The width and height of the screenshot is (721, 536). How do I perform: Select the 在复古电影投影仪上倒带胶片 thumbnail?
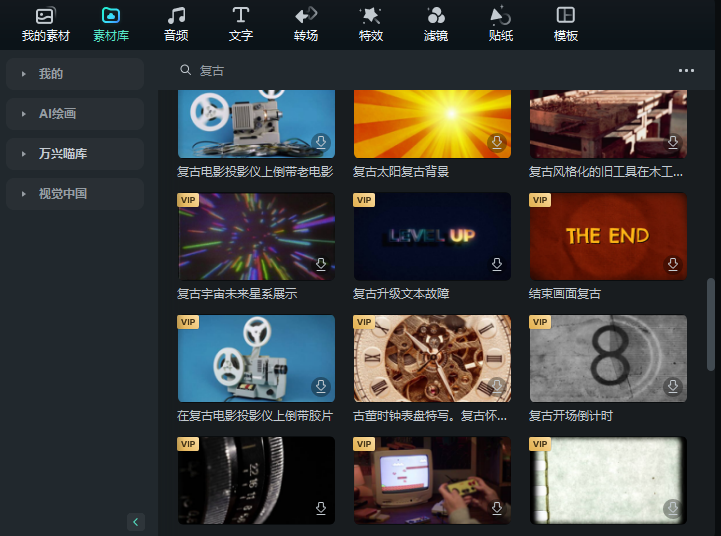(256, 359)
